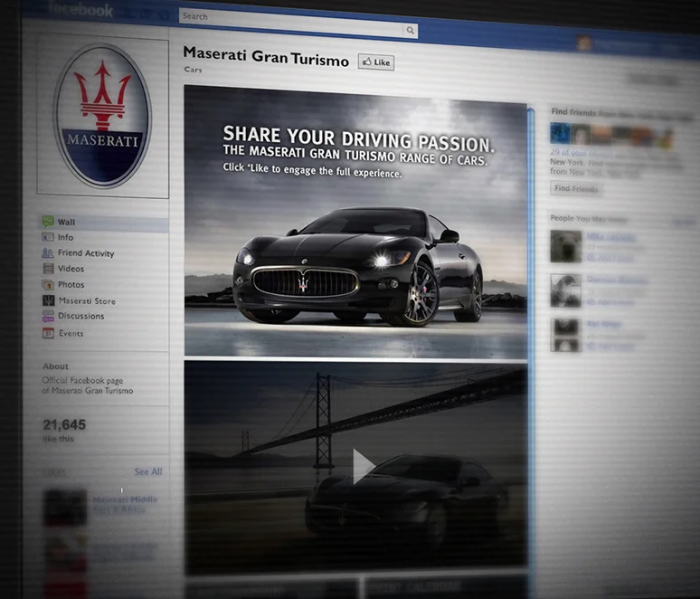Click the Official Facebook page about text
The width and height of the screenshot is (700, 599).
(88, 385)
